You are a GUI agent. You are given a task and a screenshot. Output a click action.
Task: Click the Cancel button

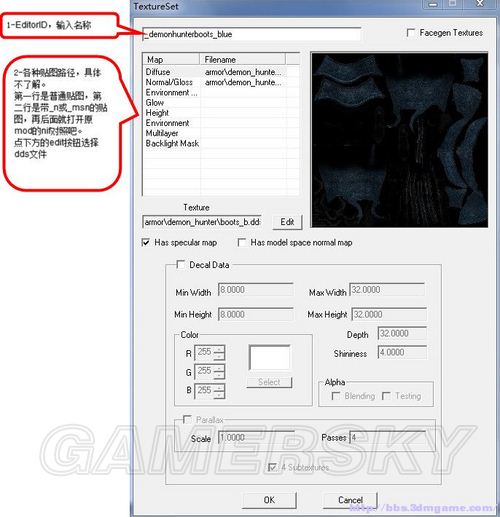pos(350,500)
